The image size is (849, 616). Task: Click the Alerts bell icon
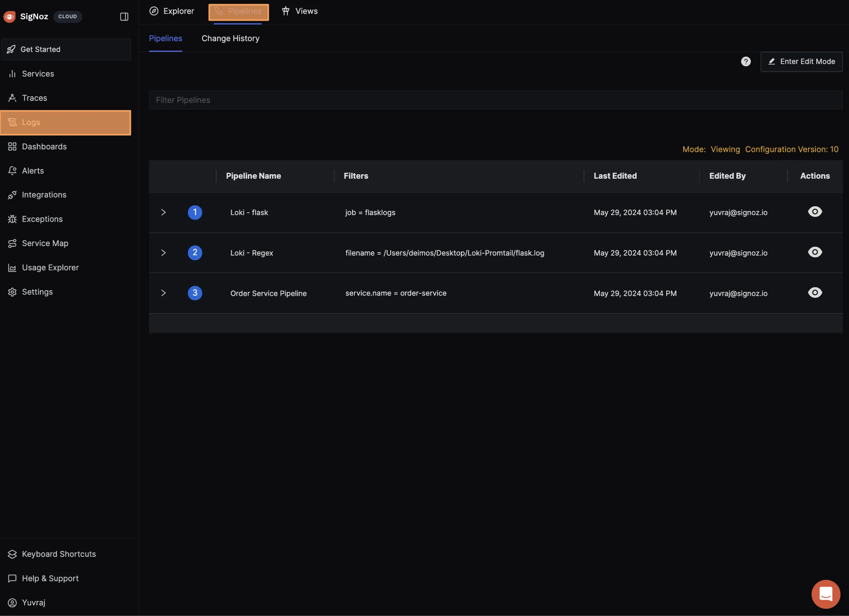12,171
